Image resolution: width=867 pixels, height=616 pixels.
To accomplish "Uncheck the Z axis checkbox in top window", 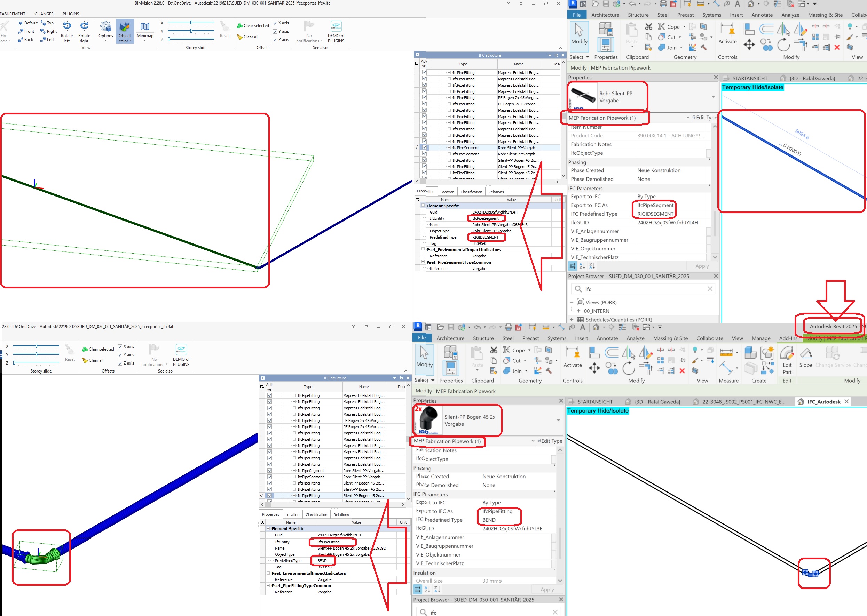I will coord(275,40).
